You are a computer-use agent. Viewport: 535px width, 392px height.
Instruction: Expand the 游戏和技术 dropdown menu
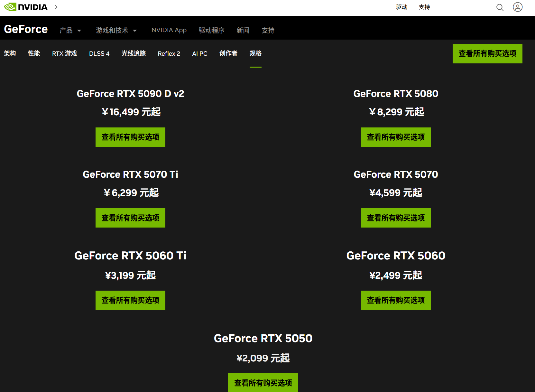116,30
